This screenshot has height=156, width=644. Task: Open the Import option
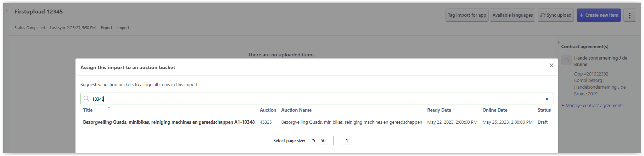point(123,28)
